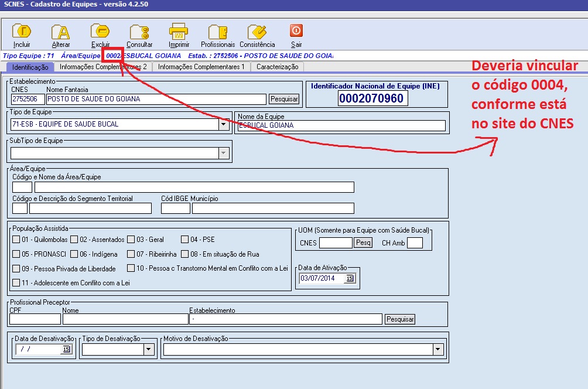Click the Incluir toolbar icon
588x389 pixels.
[x=22, y=32]
